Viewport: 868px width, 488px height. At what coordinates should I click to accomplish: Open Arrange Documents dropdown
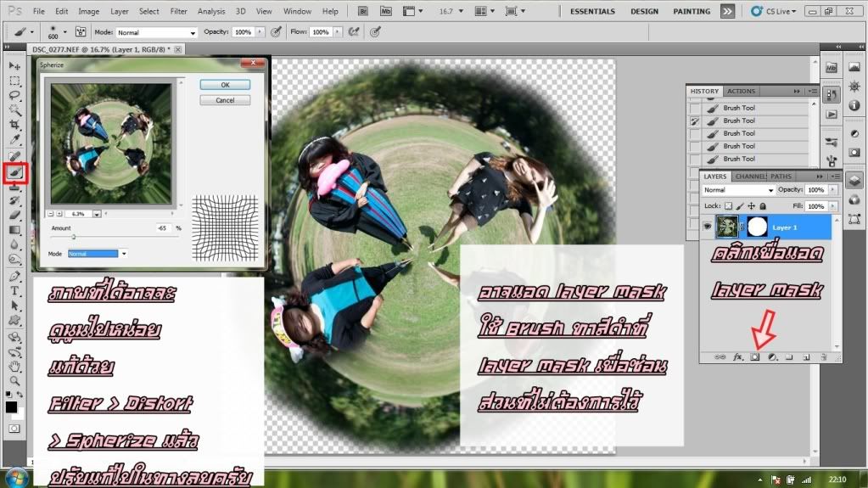484,11
